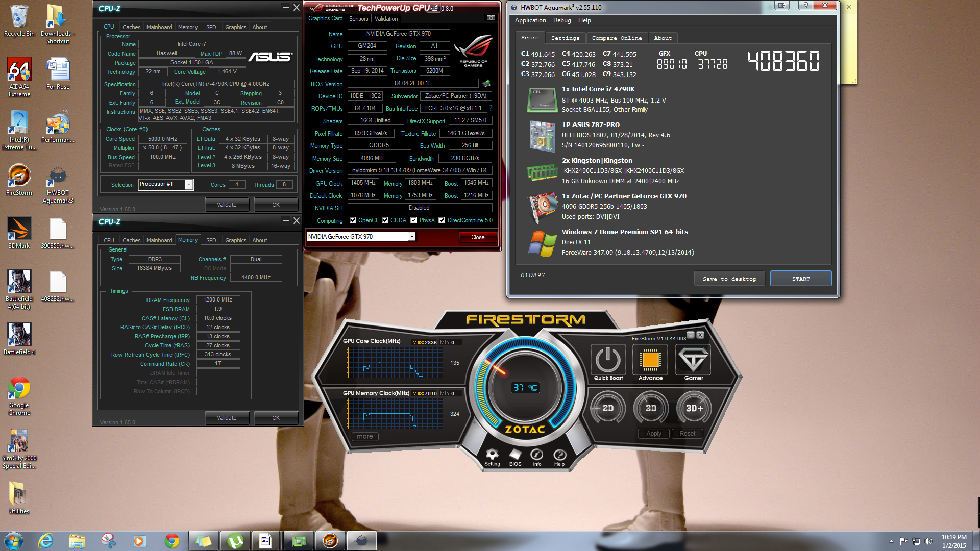Open HWBOT Aquamark3 desktop shortcut

[x=58, y=184]
